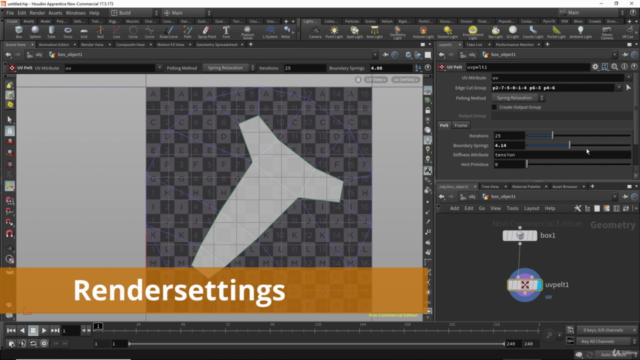Open Key All Channels dropdown
This screenshot has height=360, width=640.
coord(606,341)
